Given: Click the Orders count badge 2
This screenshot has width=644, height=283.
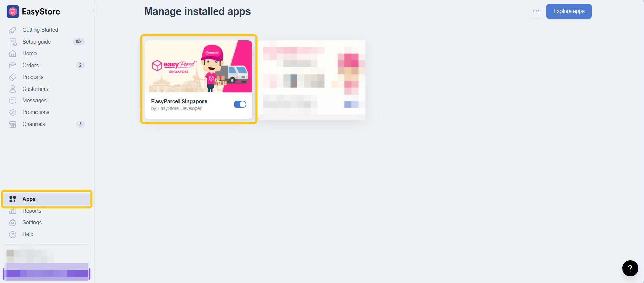Looking at the screenshot, I should click(x=80, y=65).
